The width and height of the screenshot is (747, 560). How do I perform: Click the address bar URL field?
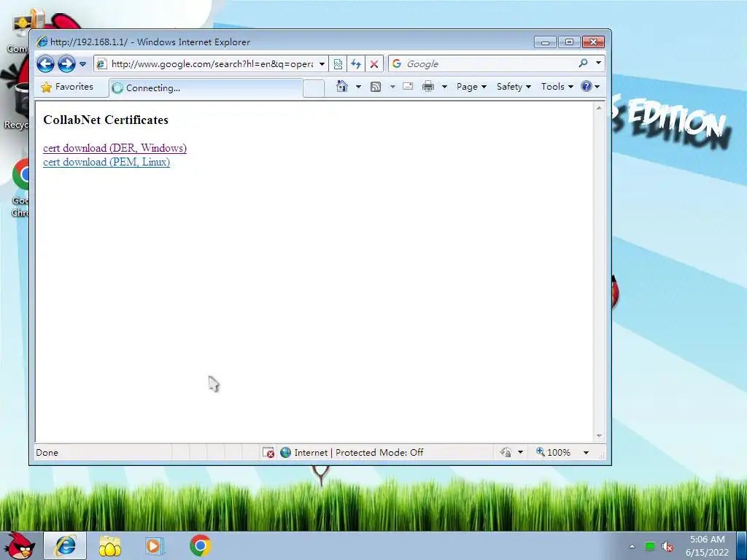pos(212,64)
